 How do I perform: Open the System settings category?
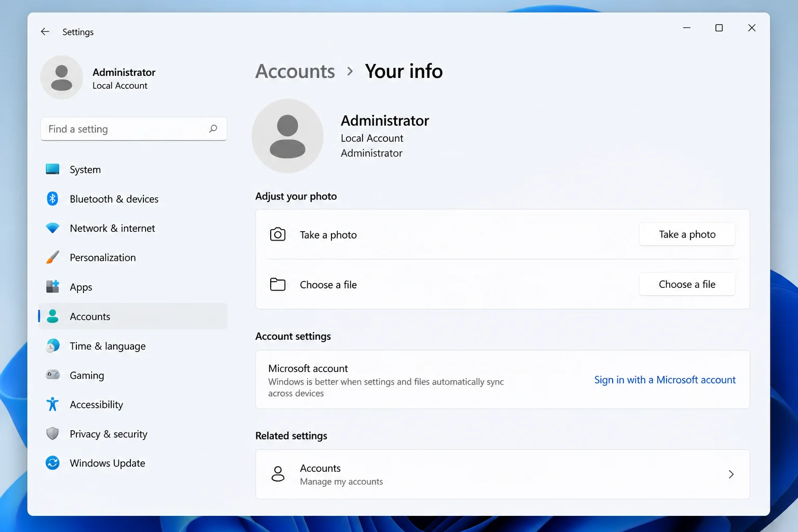pos(132,169)
